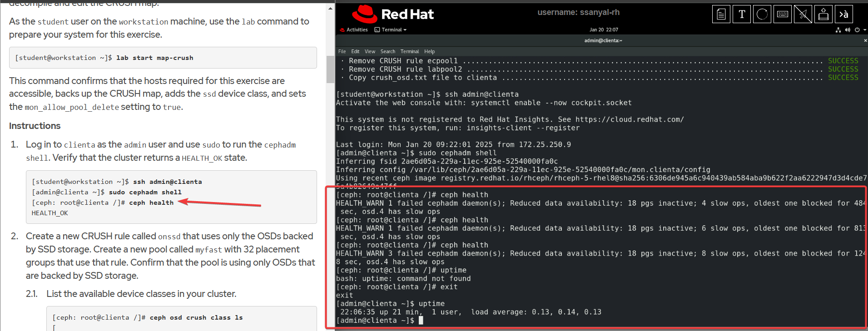Open the File menu in terminal

pyautogui.click(x=342, y=51)
